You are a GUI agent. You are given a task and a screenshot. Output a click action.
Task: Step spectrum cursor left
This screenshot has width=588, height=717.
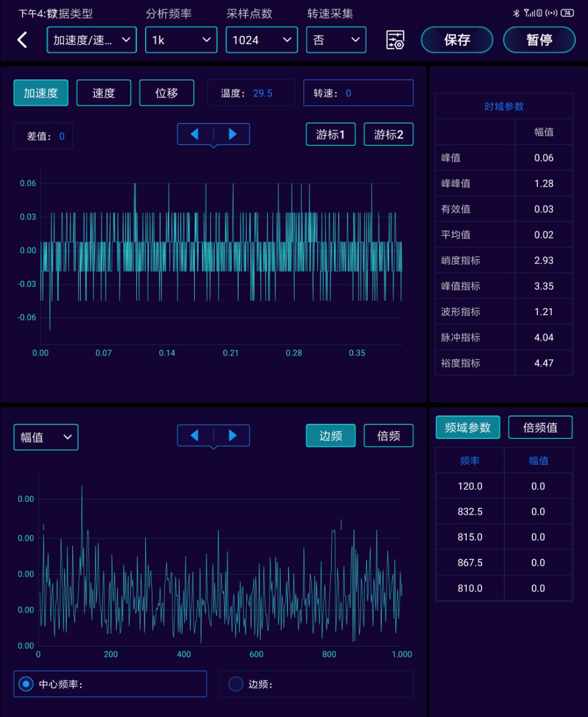tap(195, 435)
